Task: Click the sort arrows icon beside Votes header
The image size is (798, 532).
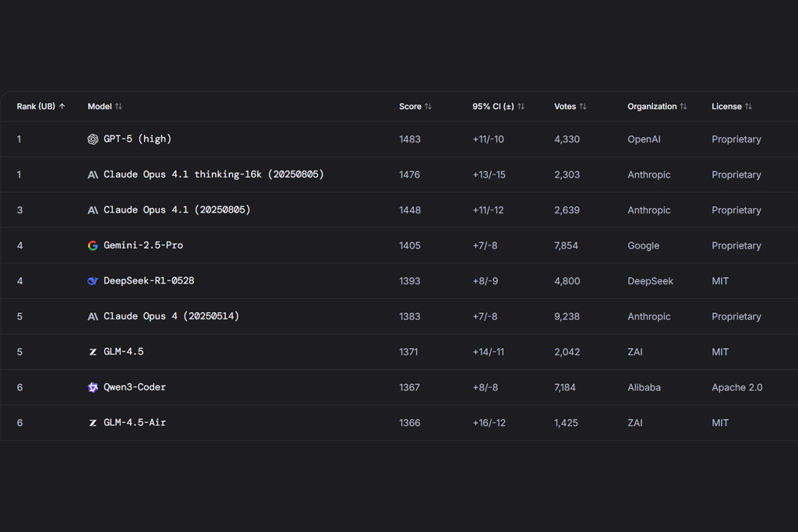Action: click(583, 106)
